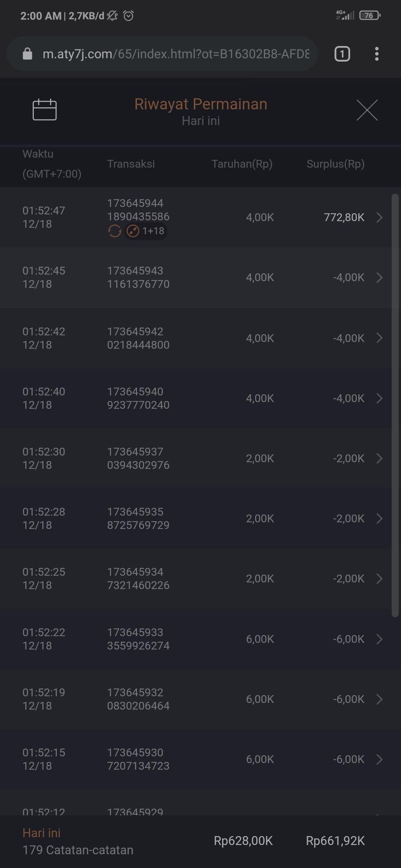Tap the Hari ini summary label at bottom
This screenshot has width=401, height=868.
42,833
